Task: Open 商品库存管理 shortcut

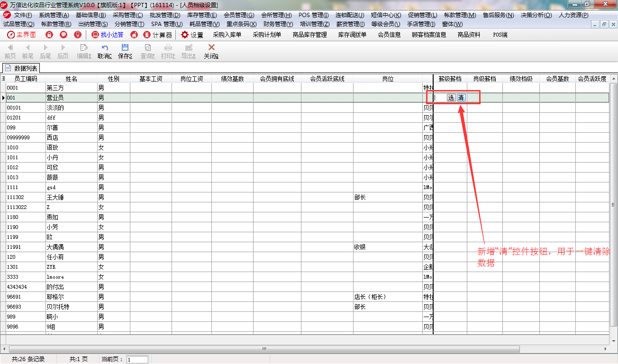Action: point(309,35)
